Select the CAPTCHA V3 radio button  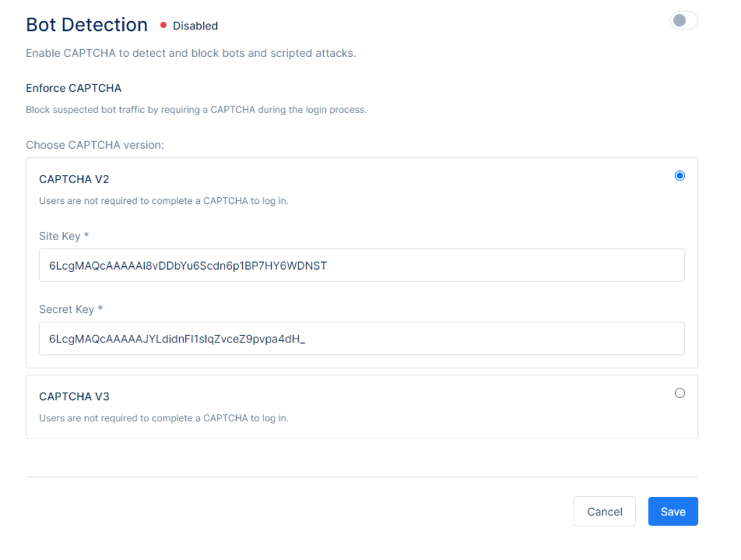tap(679, 393)
